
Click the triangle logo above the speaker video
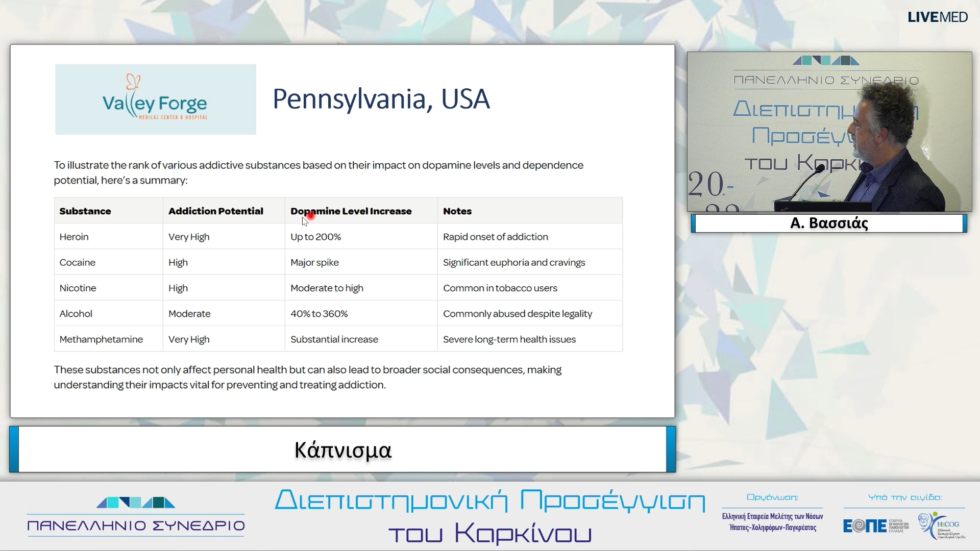tap(825, 61)
